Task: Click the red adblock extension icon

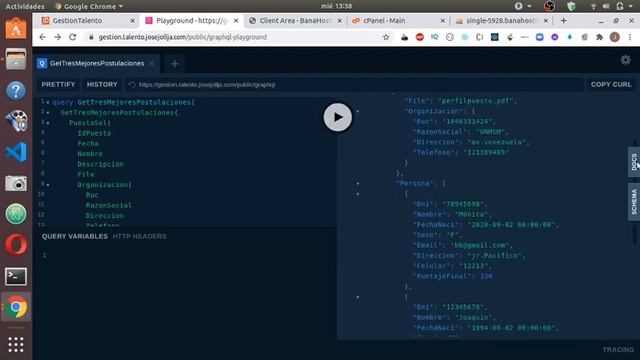Action: 420,37
